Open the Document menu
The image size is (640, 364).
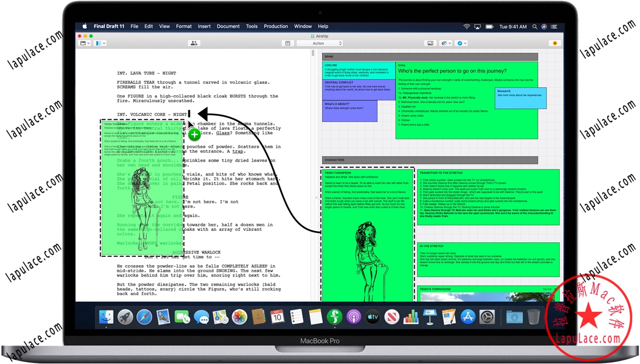pos(229,26)
